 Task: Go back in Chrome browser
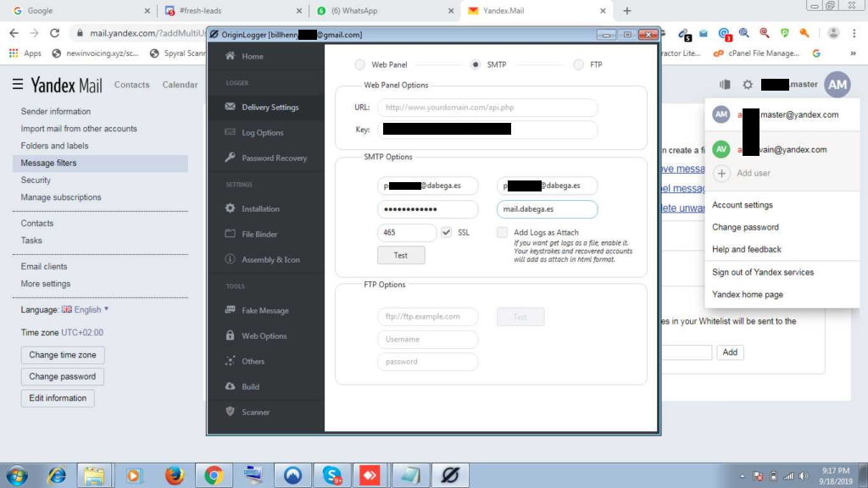tap(14, 33)
